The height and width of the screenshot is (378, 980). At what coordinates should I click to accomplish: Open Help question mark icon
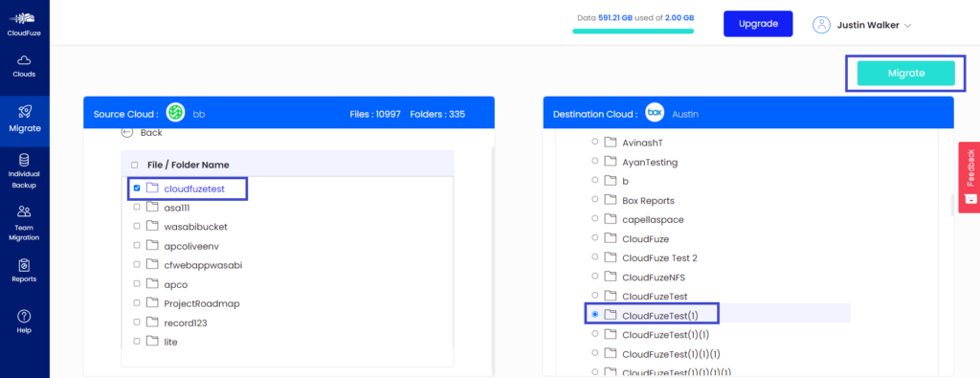[x=24, y=316]
